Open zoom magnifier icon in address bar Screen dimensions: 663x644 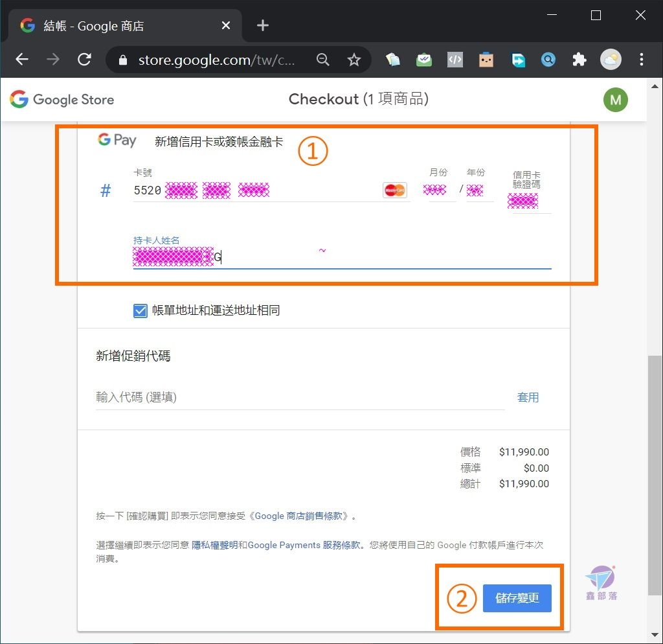[x=322, y=60]
